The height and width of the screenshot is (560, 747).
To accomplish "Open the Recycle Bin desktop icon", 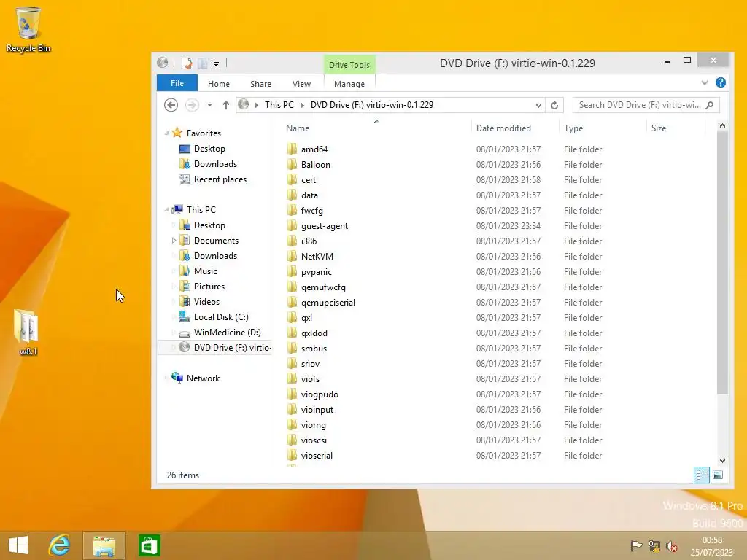I will tap(28, 29).
